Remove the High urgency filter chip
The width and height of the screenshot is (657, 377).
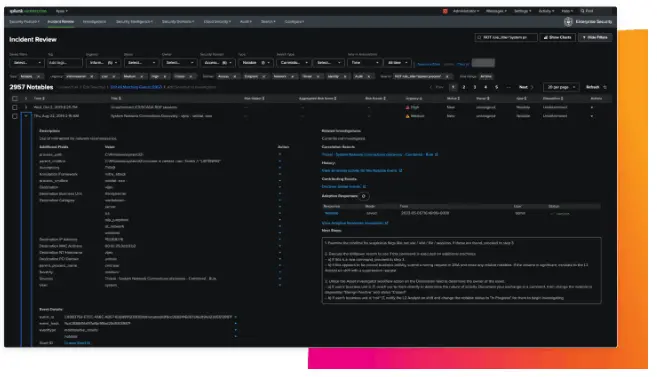tap(165, 77)
